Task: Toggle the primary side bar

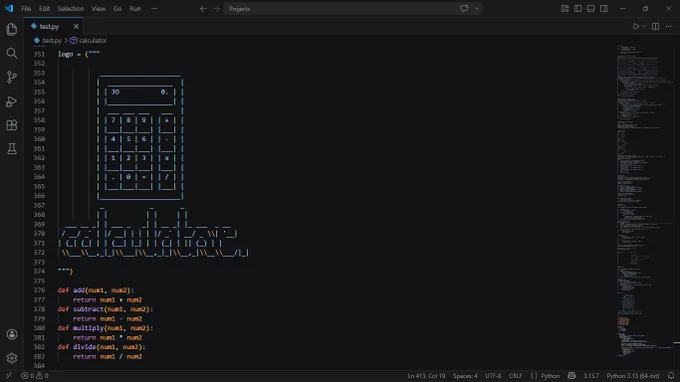Action: point(578,9)
